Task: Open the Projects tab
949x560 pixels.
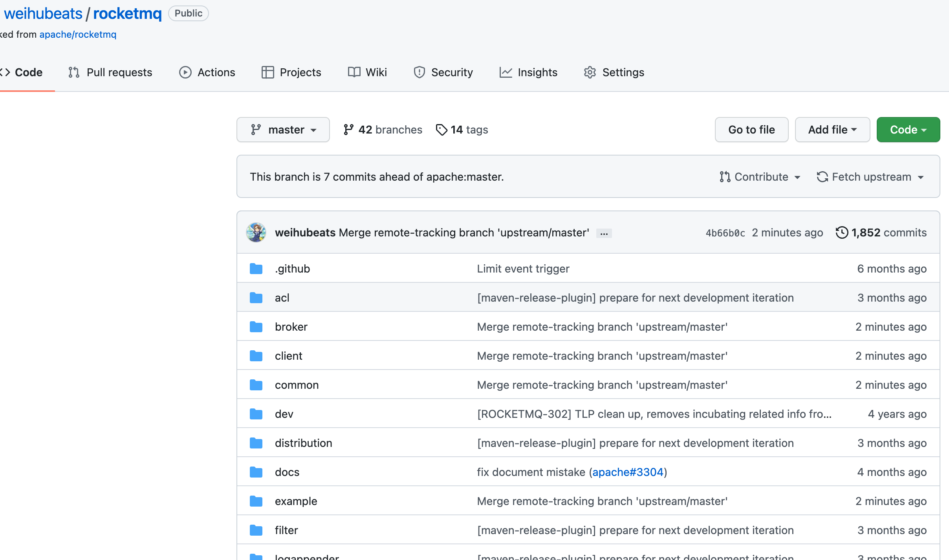Action: tap(291, 72)
